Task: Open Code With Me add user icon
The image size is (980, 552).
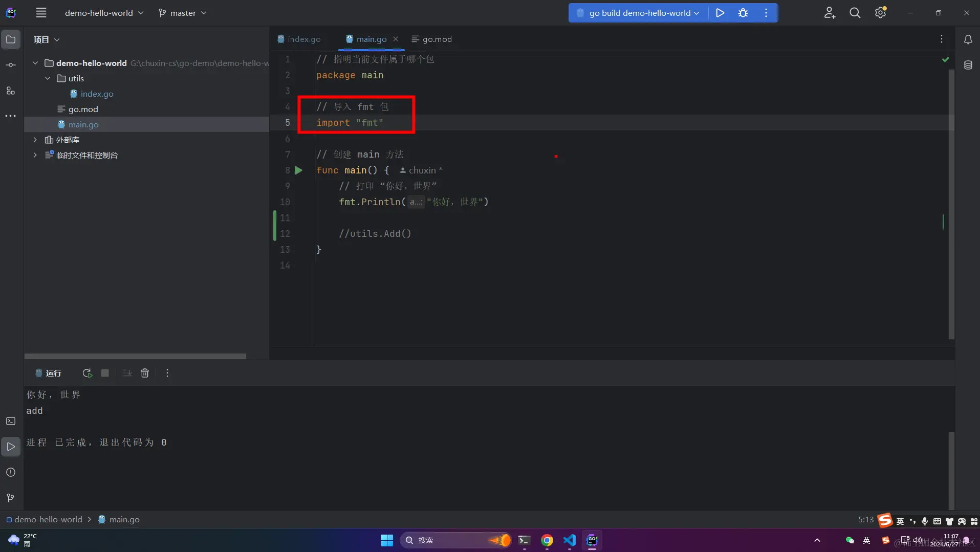Action: click(830, 13)
